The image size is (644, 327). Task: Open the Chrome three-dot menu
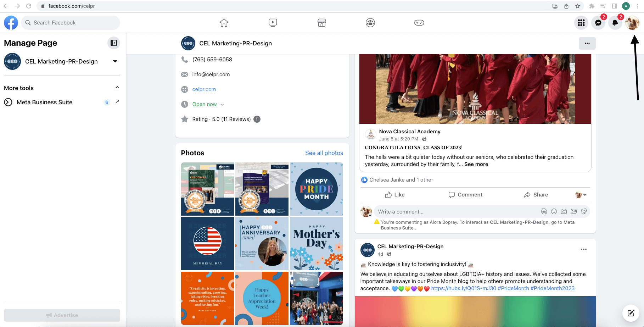(x=637, y=6)
